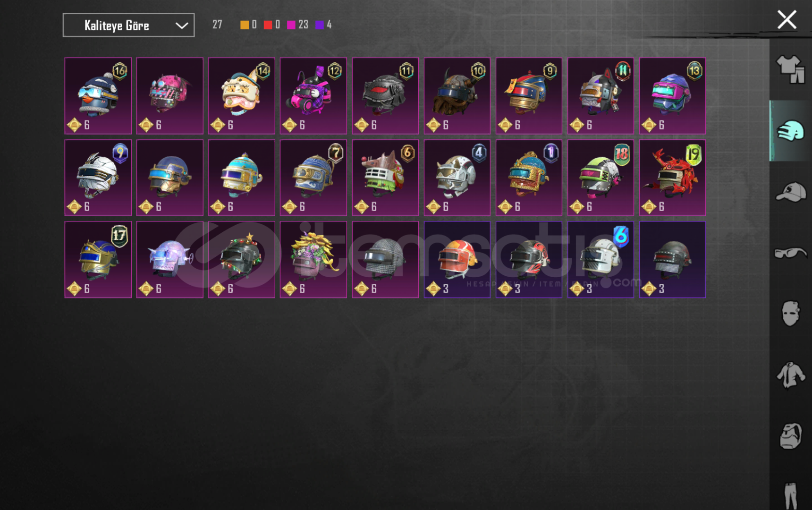
Task: Filter by the purple quality swatch
Action: click(x=320, y=25)
